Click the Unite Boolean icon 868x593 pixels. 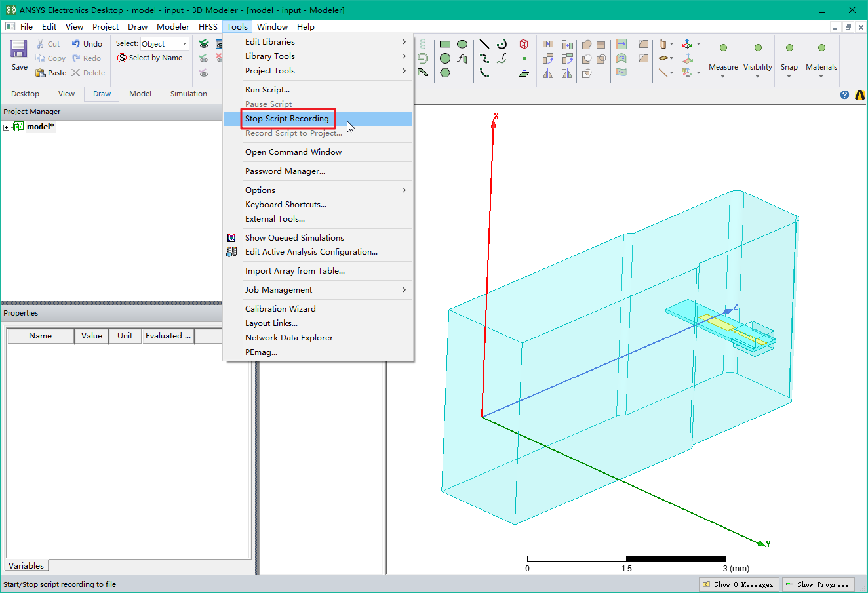coord(587,44)
